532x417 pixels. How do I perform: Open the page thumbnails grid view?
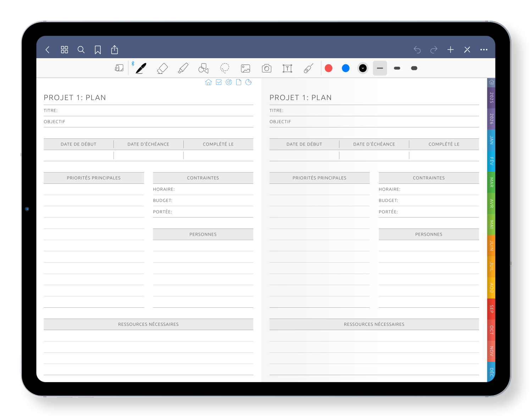[x=64, y=50]
